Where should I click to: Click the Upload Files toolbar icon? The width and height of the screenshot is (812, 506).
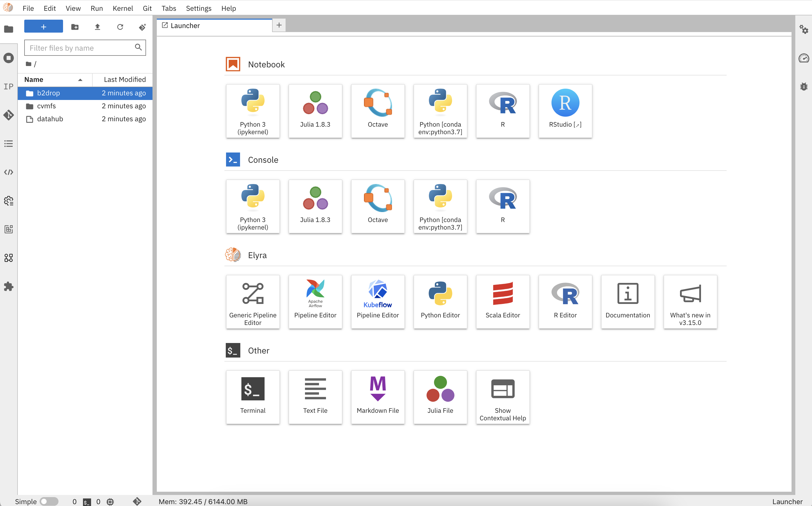click(97, 27)
